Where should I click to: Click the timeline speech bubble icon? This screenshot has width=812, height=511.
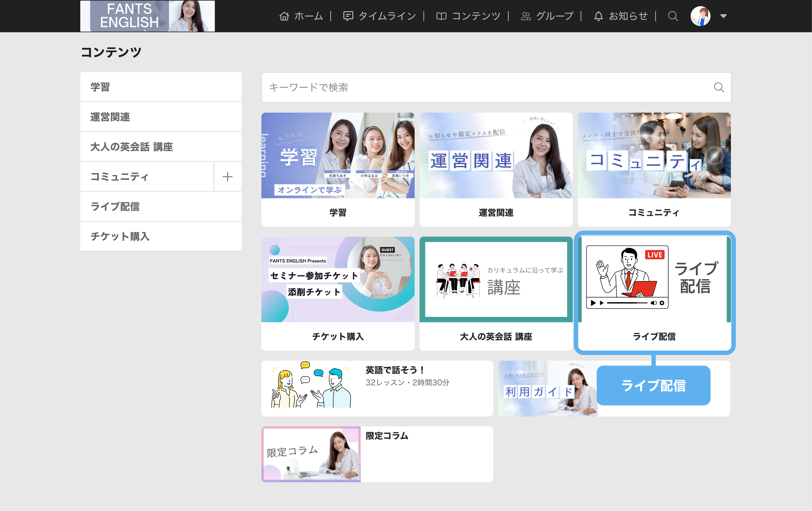348,16
